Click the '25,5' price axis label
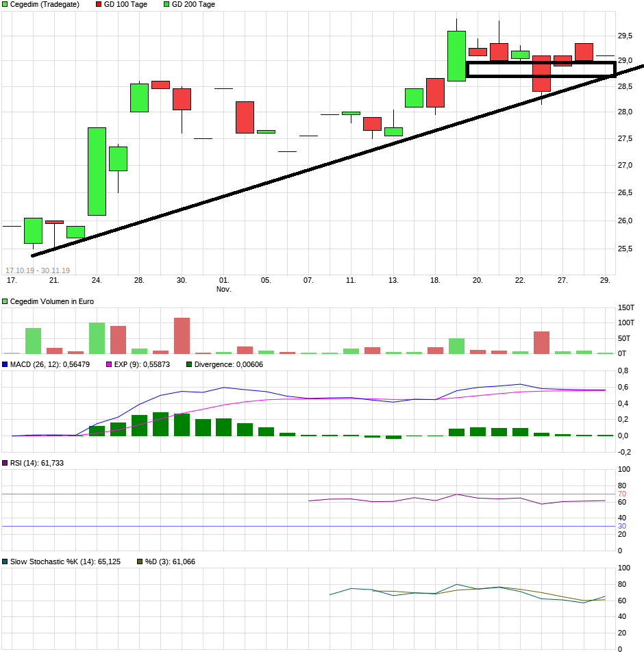The width and height of the screenshot is (644, 656). [x=626, y=249]
